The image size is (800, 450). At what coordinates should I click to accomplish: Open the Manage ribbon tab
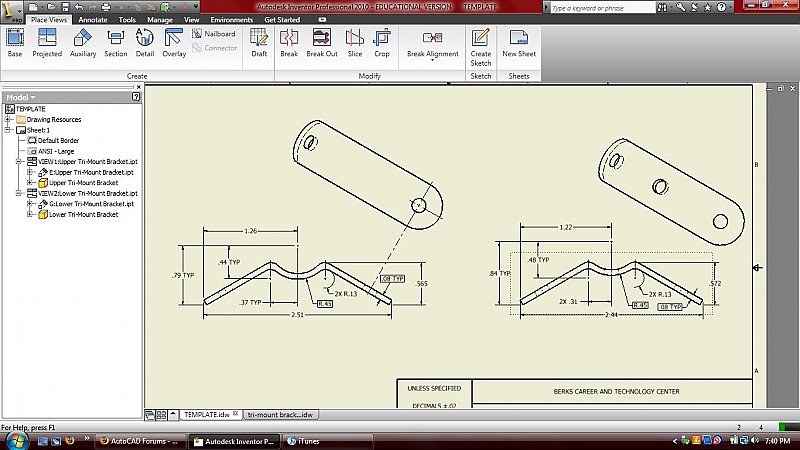160,20
